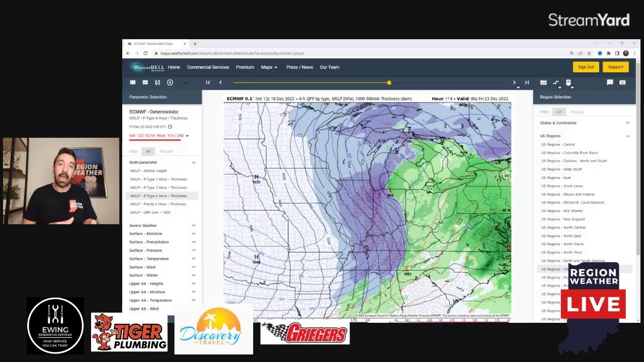
Task: Toggle the browser side panel icon
Action: click(x=617, y=53)
